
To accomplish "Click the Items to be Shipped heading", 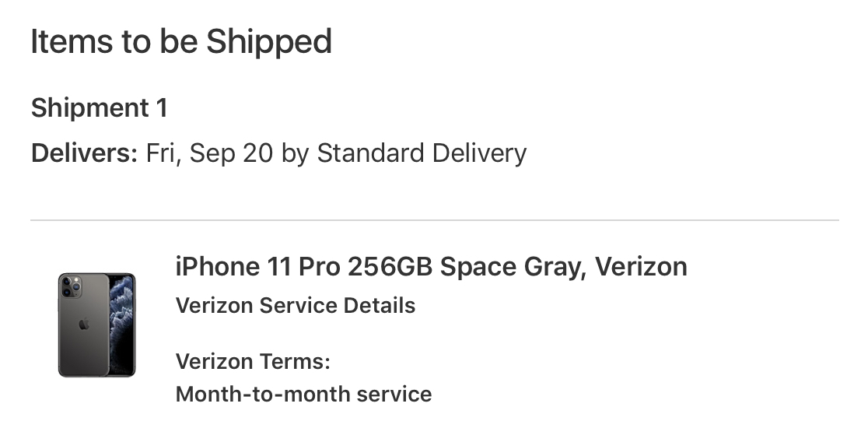I will click(181, 42).
